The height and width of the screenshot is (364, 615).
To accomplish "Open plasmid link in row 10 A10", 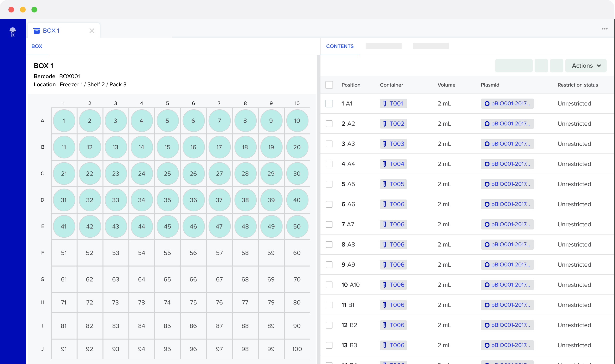I will point(507,285).
